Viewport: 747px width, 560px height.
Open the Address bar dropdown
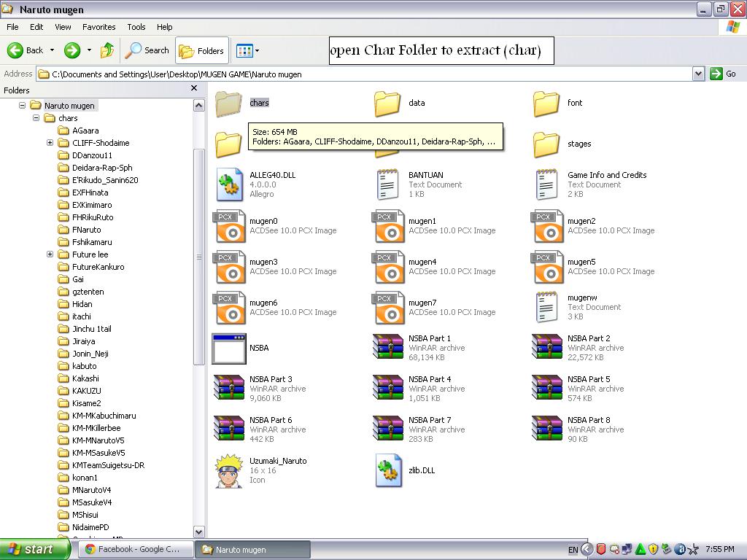(x=698, y=74)
